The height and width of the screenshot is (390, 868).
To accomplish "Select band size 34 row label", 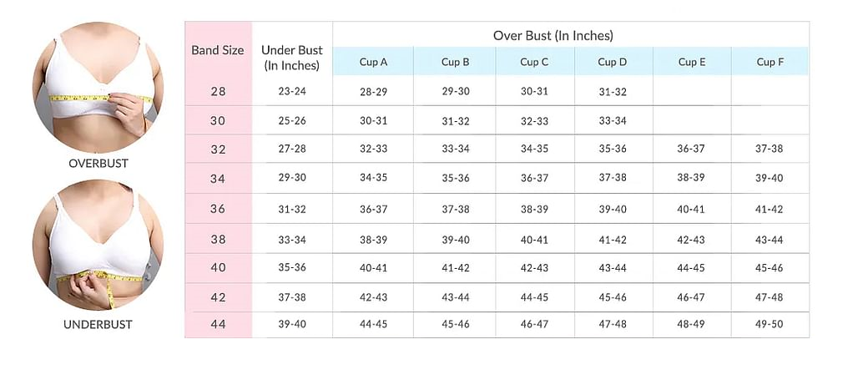I will click(218, 179).
